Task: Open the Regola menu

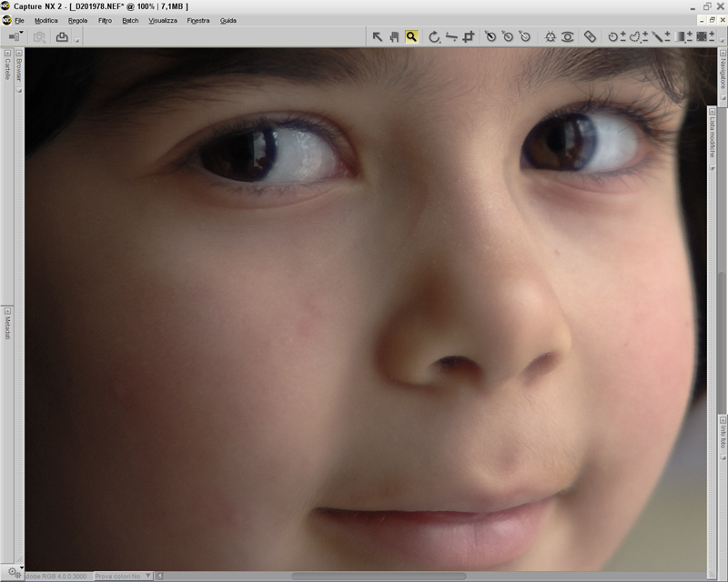Action: [x=77, y=20]
